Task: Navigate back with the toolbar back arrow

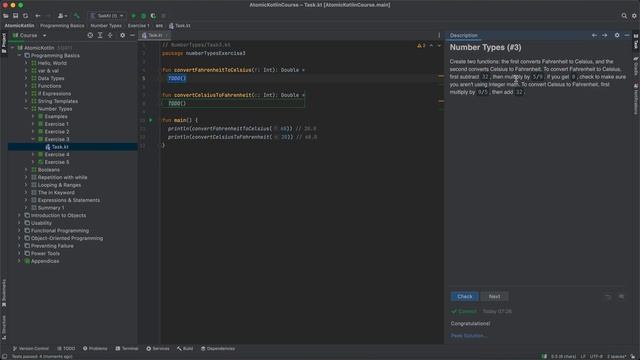Action: [38, 16]
